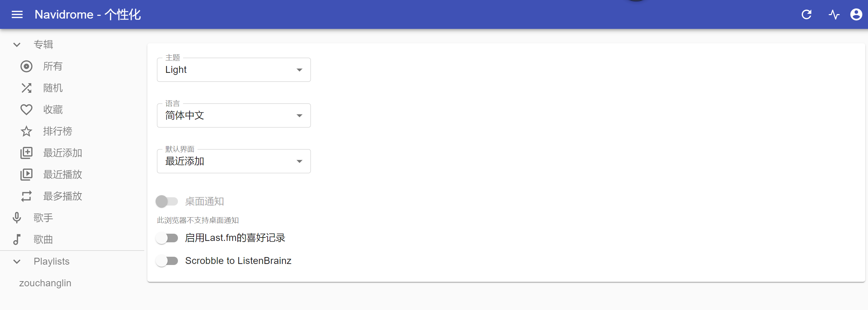The width and height of the screenshot is (868, 310).
Task: Click the refresh icon in header
Action: (807, 14)
